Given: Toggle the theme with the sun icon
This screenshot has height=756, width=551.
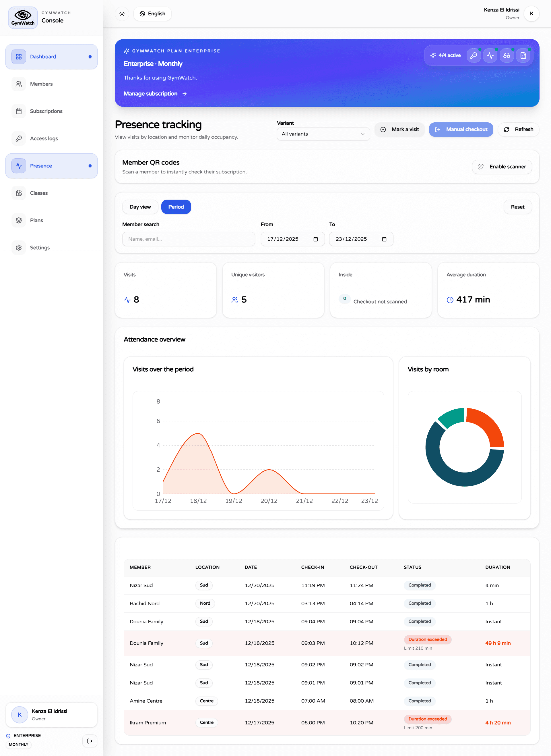Looking at the screenshot, I should (x=122, y=14).
